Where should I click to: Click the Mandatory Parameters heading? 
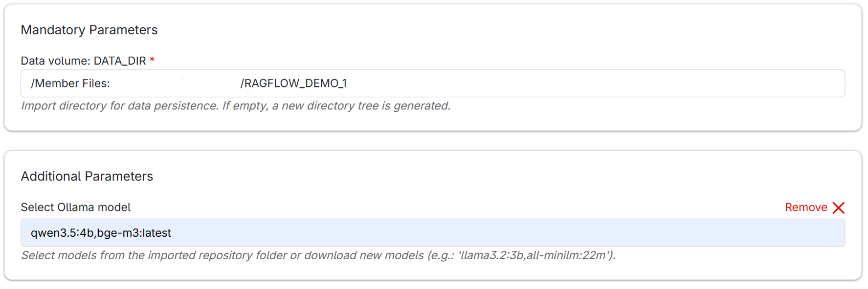click(89, 30)
